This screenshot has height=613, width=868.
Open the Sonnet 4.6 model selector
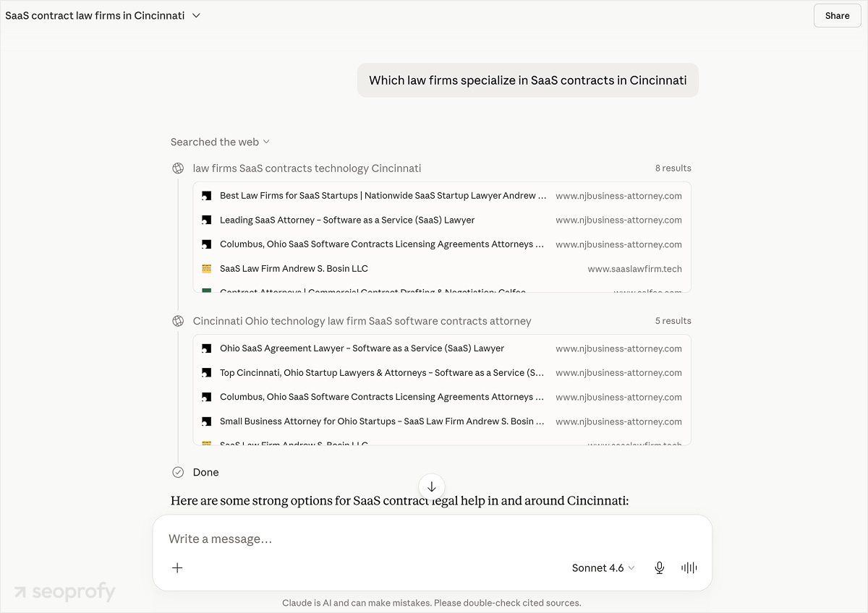pos(603,567)
